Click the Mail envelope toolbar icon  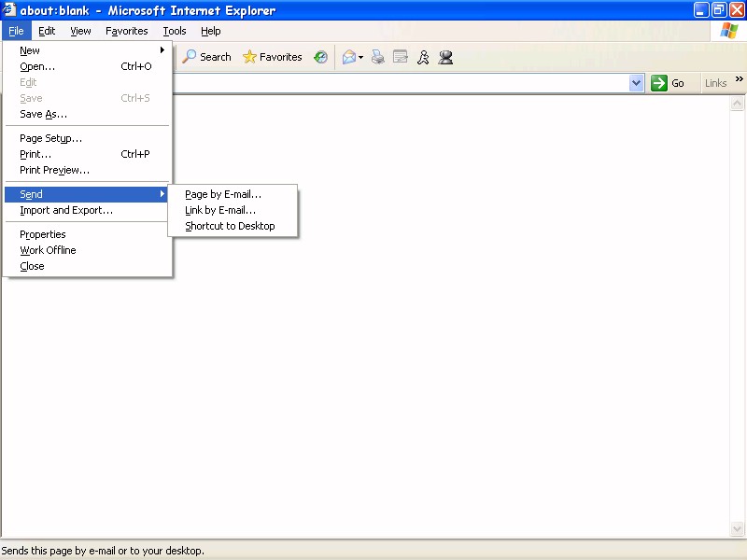[x=348, y=57]
